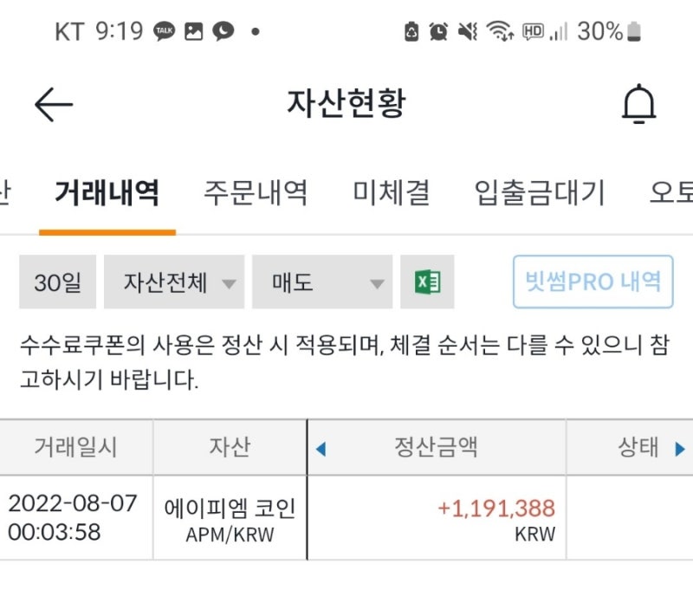This screenshot has width=693, height=616.
Task: Open the 매도 trade type dropdown
Action: pyautogui.click(x=322, y=282)
